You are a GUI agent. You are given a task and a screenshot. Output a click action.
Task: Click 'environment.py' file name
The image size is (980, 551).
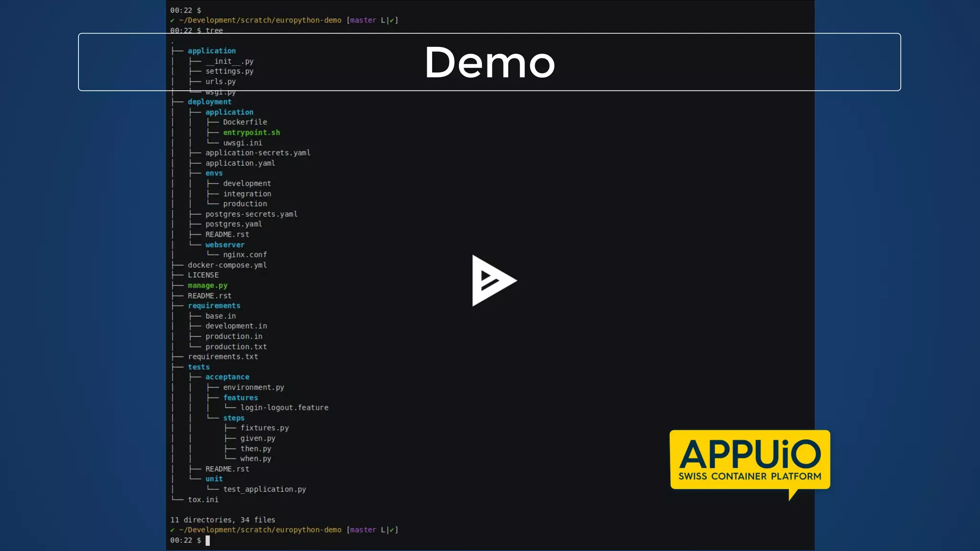pyautogui.click(x=254, y=387)
